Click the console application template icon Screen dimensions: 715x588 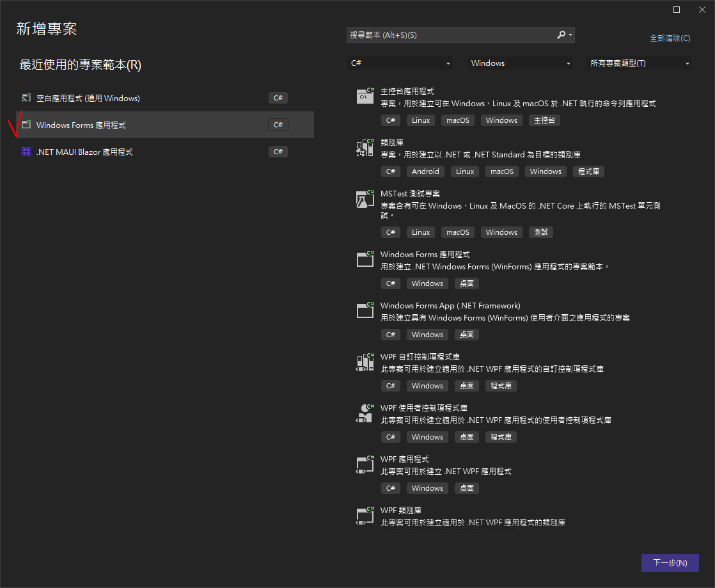pos(365,96)
